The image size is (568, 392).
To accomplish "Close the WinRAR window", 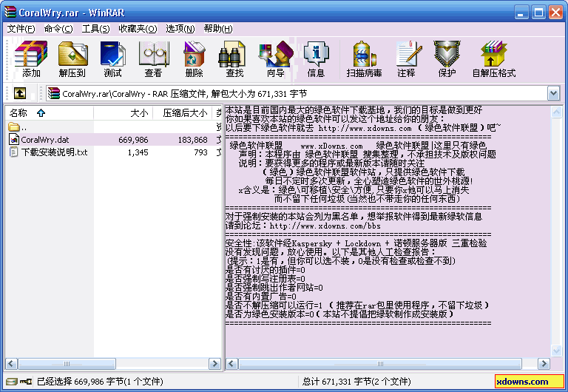I will [x=555, y=13].
